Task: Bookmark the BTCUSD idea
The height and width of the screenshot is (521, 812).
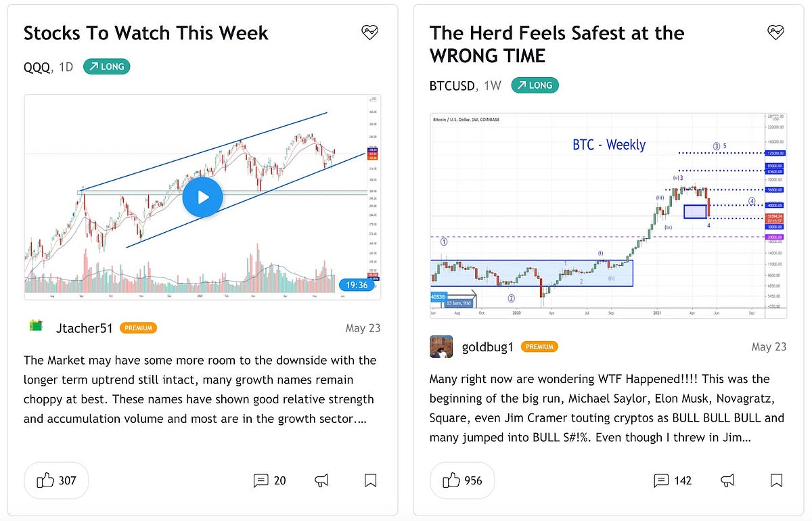Action: (775, 480)
